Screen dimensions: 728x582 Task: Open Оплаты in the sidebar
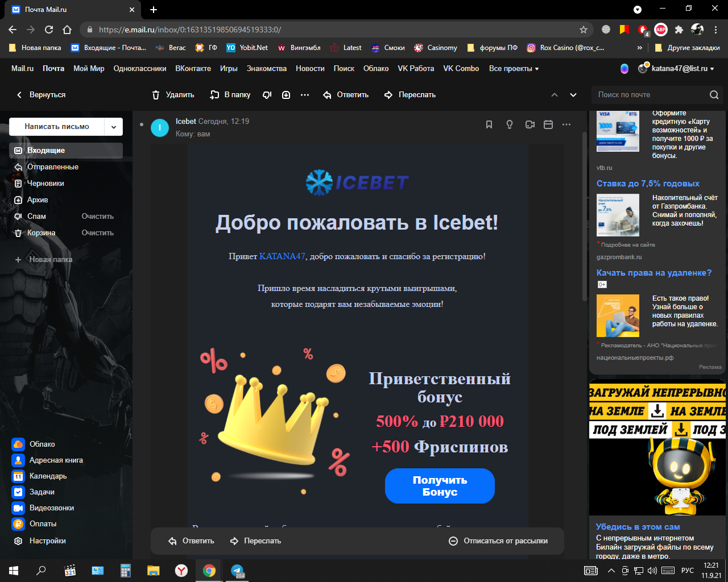[x=35, y=523]
